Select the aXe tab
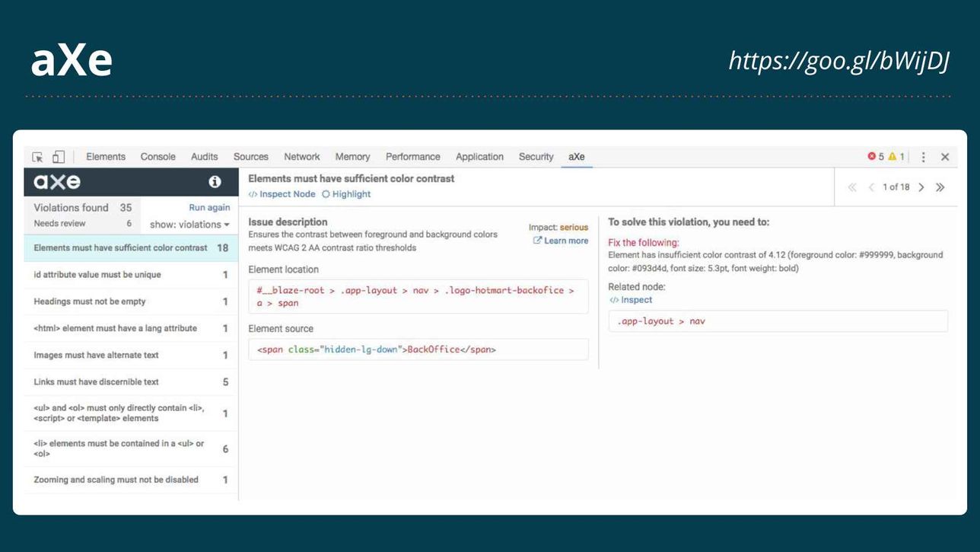980x552 pixels. coord(577,157)
